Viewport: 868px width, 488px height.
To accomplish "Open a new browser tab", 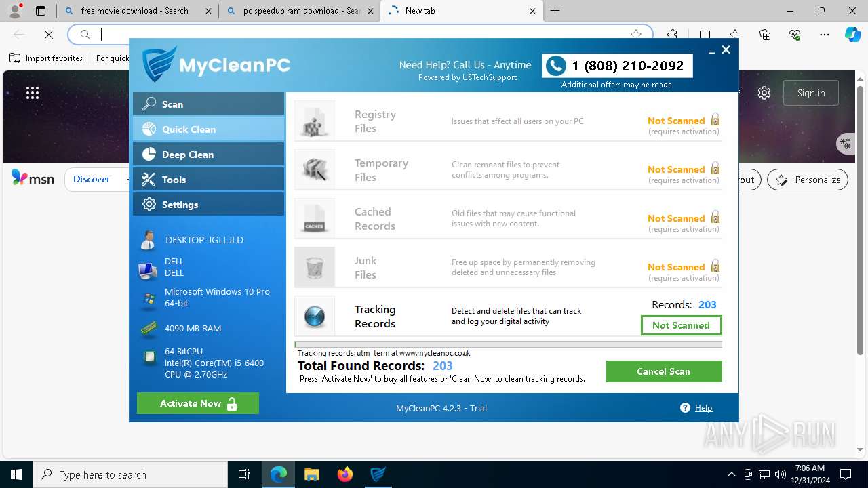I will pos(555,11).
